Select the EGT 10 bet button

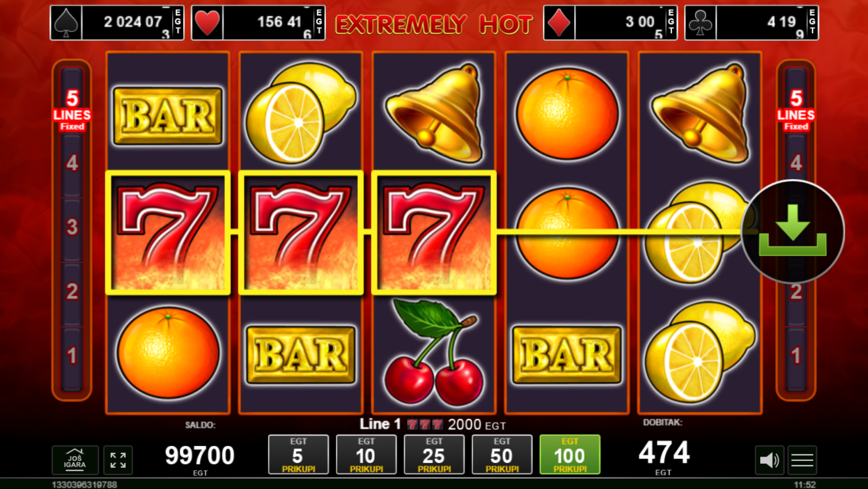pos(366,454)
